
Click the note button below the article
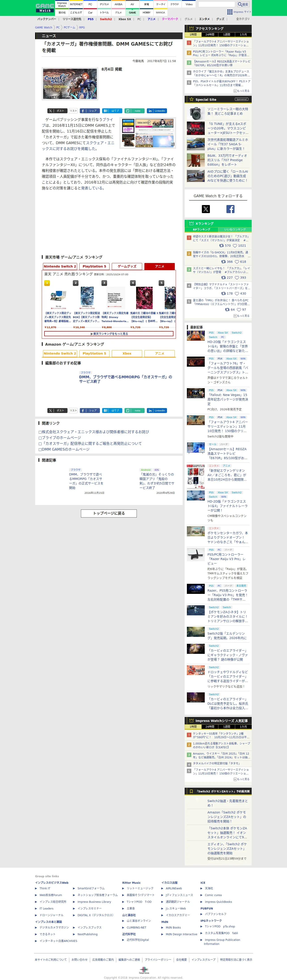click(134, 411)
